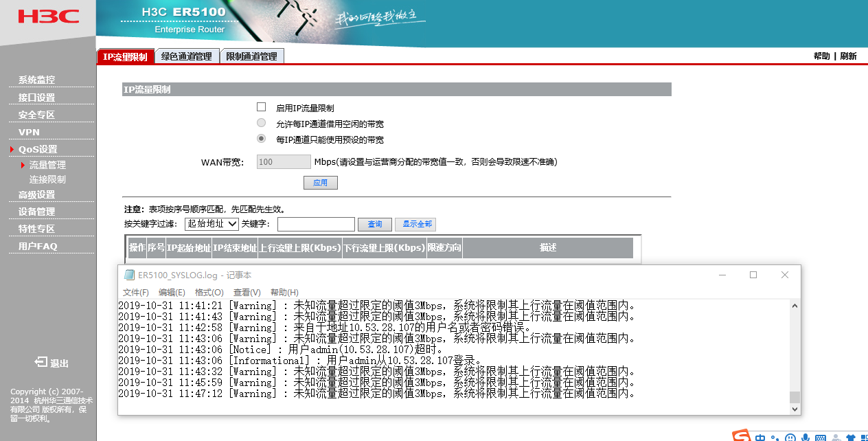Open the Notepad 查看(V) menu
868x441 pixels.
(247, 292)
